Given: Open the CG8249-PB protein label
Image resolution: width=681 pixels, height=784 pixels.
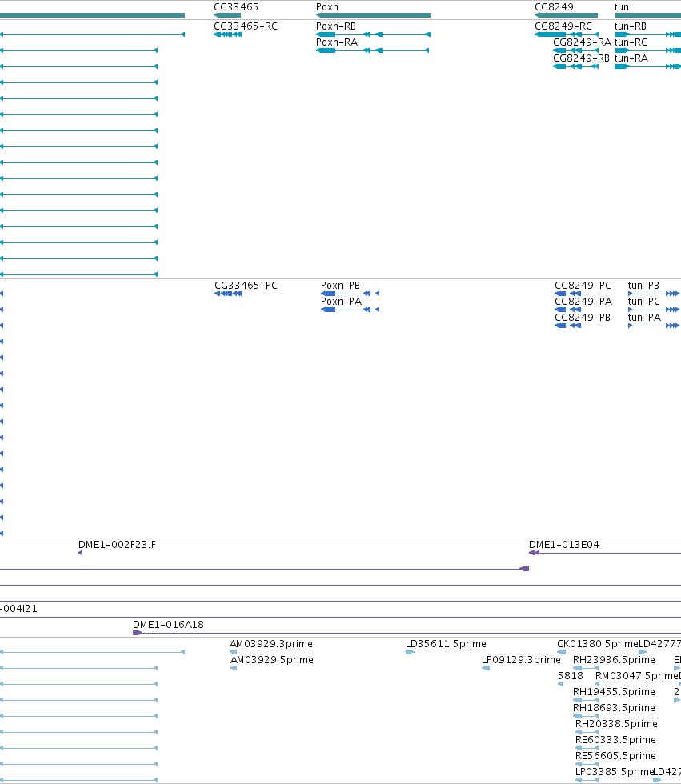Looking at the screenshot, I should point(583,317).
